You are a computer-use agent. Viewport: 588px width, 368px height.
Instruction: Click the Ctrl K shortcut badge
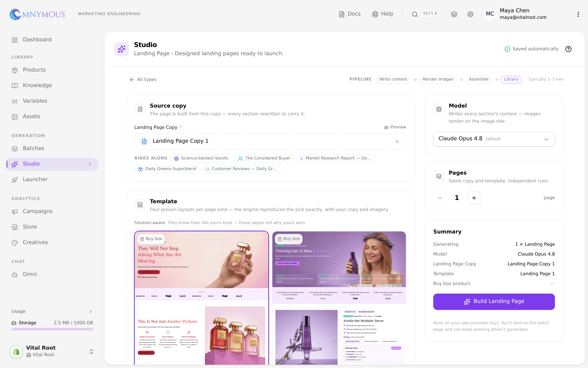[x=430, y=14]
